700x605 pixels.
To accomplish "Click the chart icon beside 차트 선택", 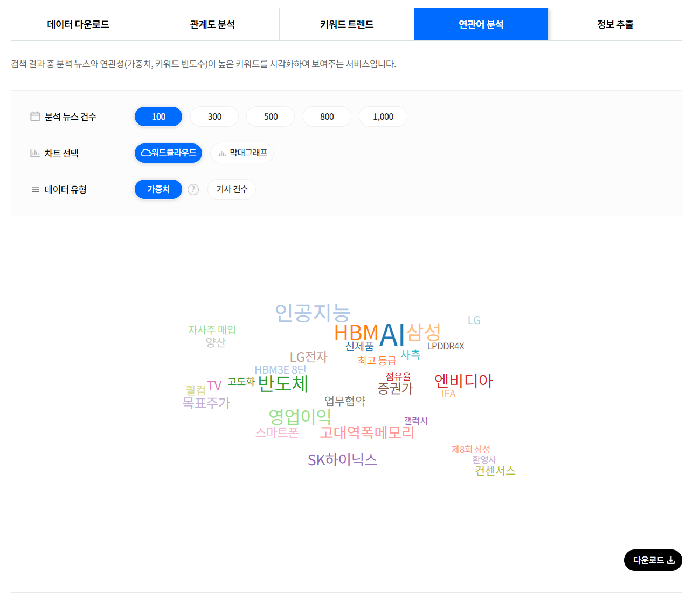I will pyautogui.click(x=35, y=153).
